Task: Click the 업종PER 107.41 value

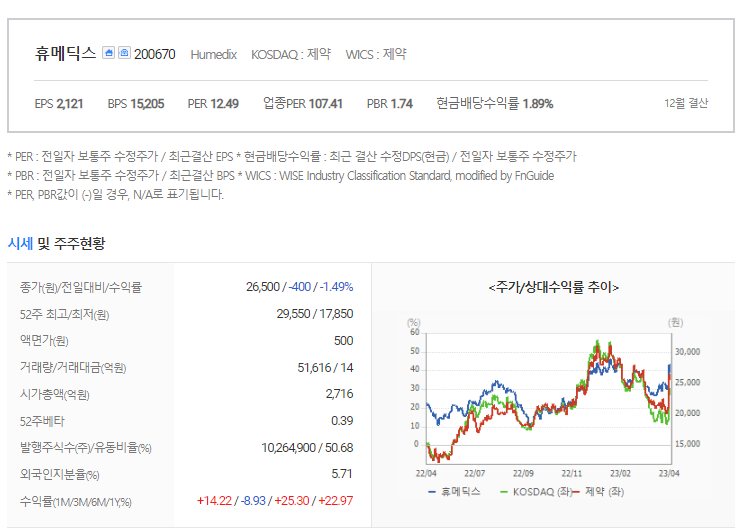Action: point(302,103)
